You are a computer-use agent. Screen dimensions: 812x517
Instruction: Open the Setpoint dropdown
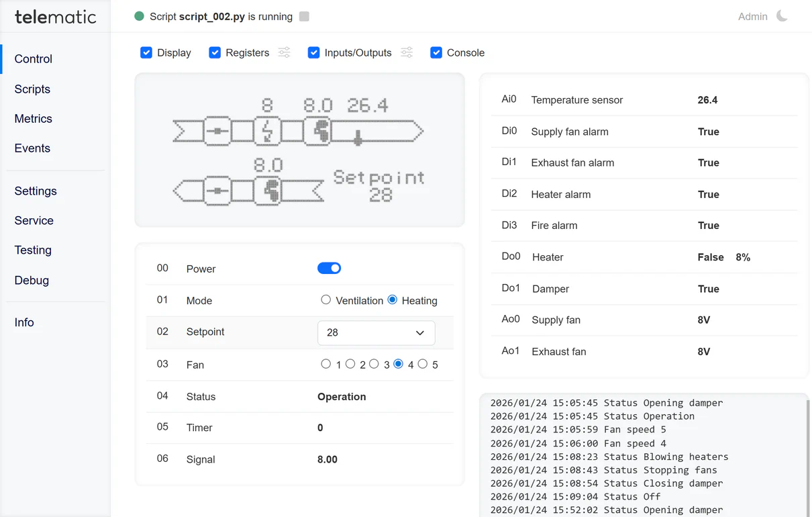point(376,332)
